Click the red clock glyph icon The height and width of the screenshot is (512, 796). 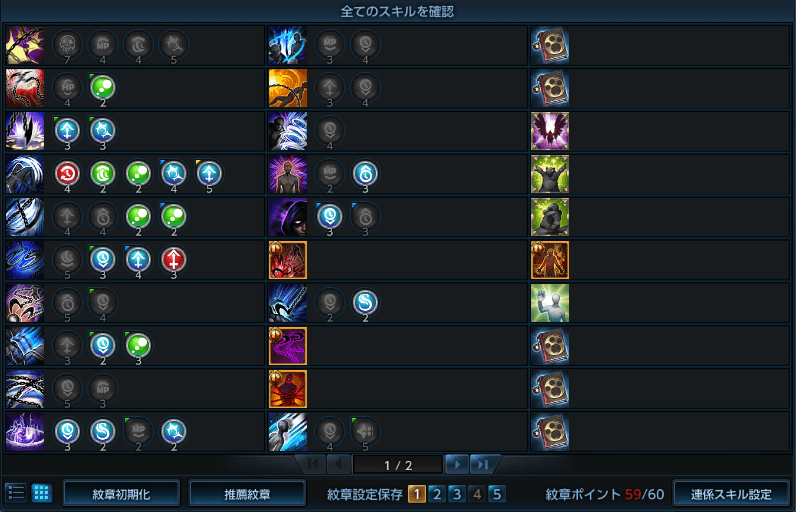(68, 173)
